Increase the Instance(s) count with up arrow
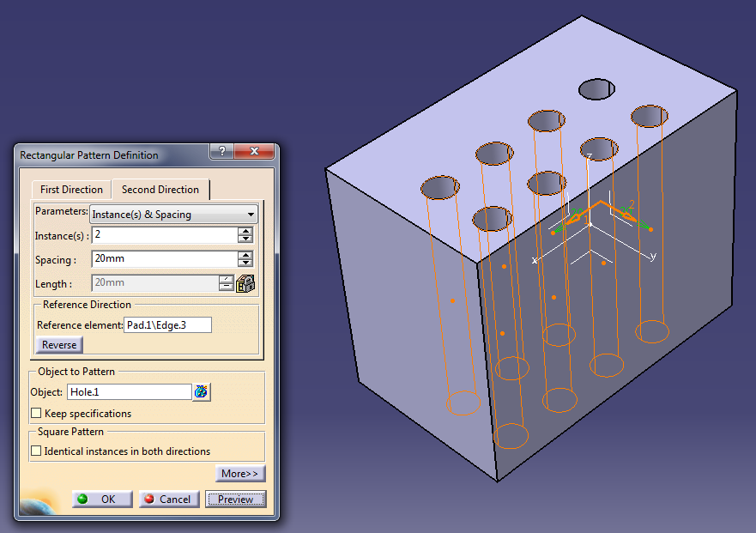 click(245, 231)
